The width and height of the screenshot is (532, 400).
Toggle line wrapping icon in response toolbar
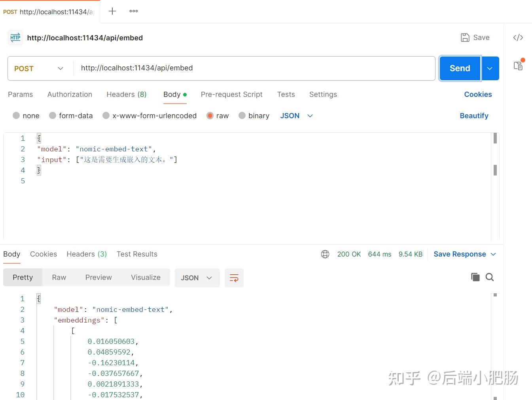(x=234, y=277)
